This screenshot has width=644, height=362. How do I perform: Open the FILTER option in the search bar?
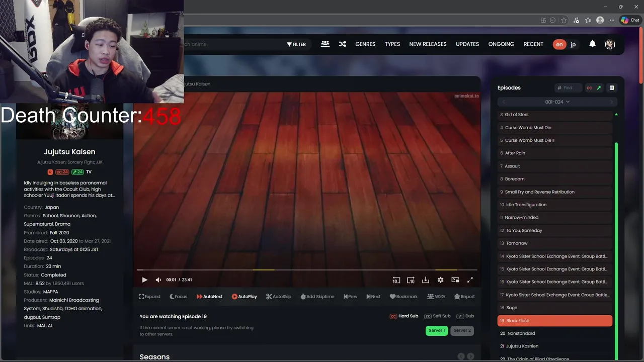pyautogui.click(x=296, y=44)
